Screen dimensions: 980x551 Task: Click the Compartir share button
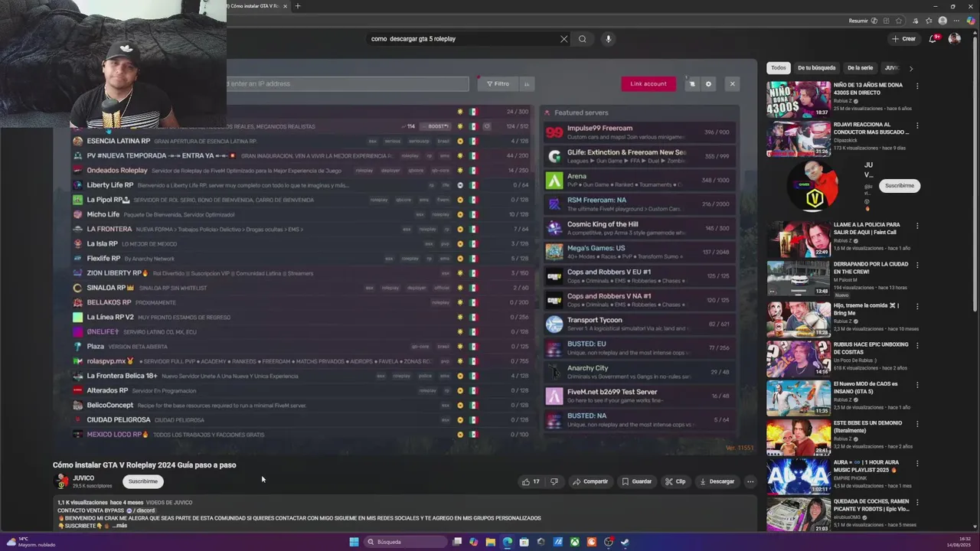(590, 481)
